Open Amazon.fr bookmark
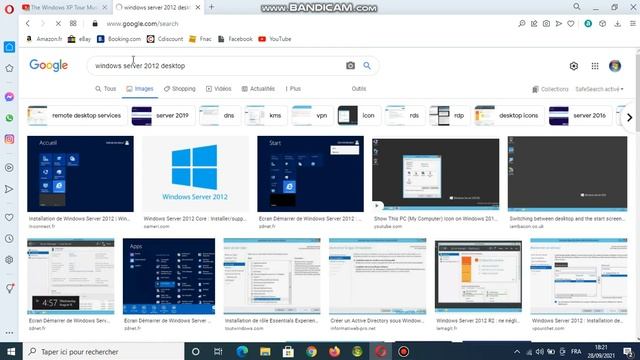The image size is (640, 360). 44,39
